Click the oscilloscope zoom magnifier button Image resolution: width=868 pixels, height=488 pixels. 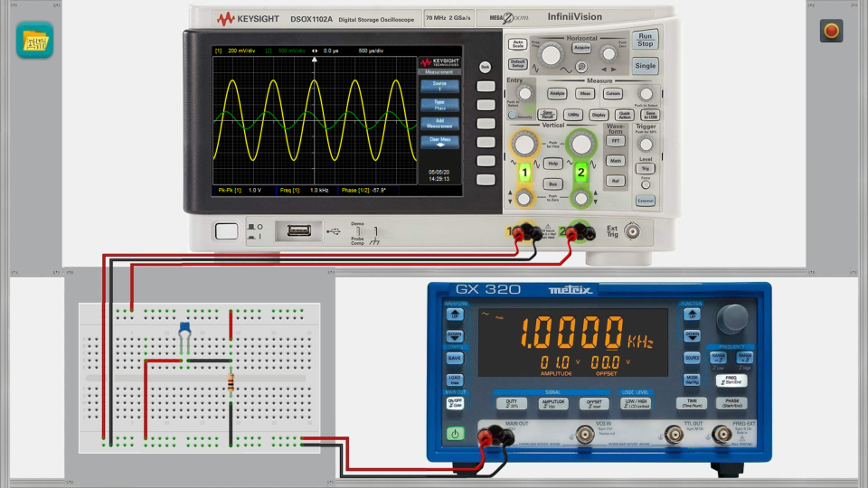point(582,67)
